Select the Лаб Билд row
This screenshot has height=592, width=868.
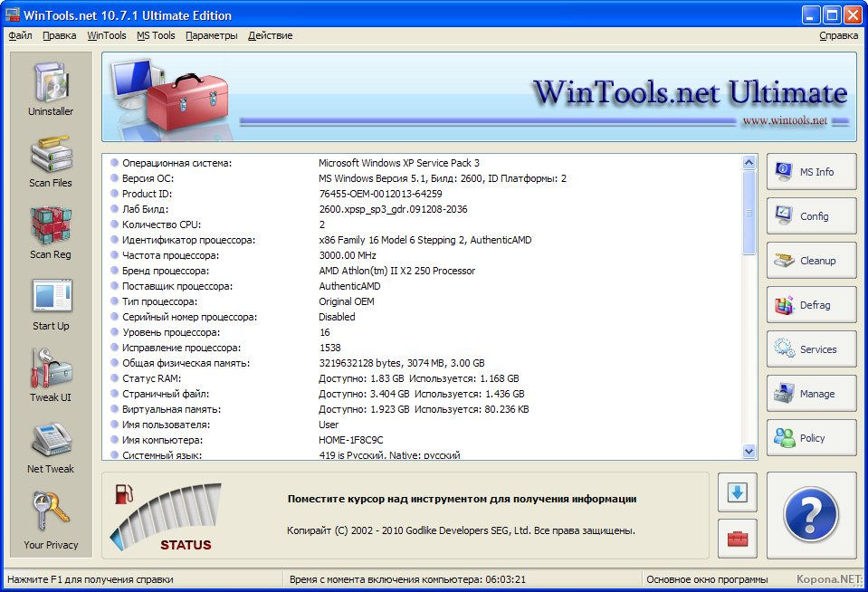(422, 209)
